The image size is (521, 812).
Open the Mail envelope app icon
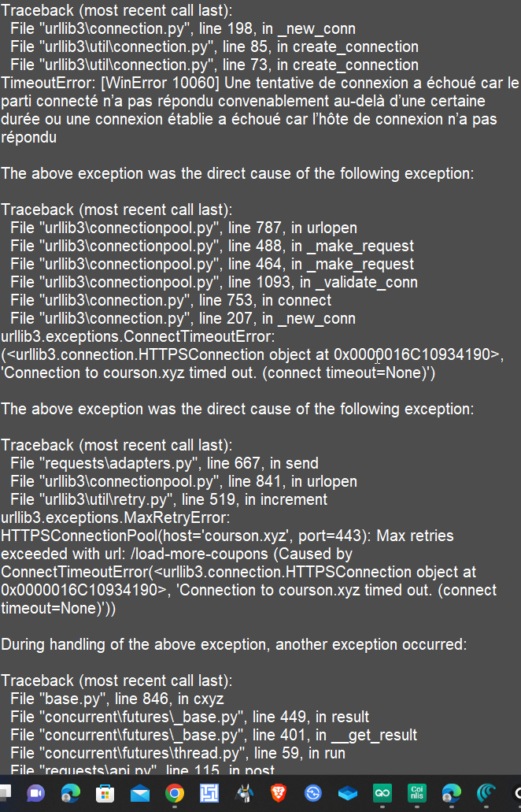(x=140, y=792)
